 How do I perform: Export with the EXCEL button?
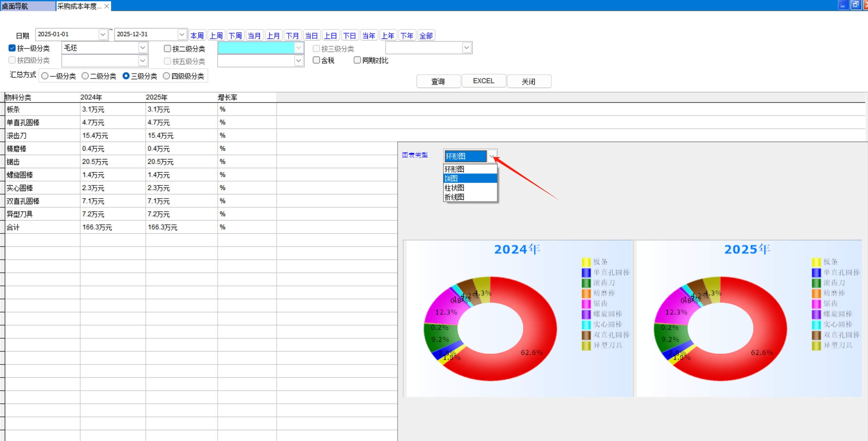pos(483,81)
